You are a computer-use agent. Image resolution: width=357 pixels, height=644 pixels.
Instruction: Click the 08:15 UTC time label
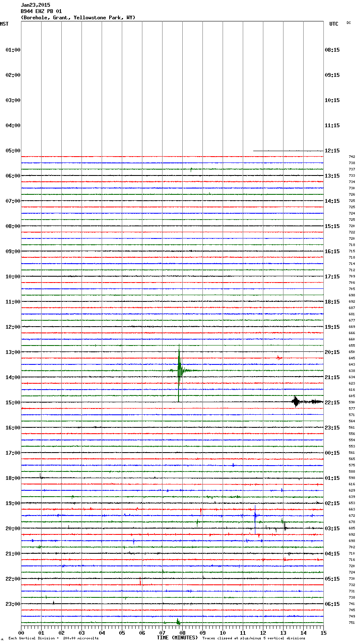pos(332,50)
